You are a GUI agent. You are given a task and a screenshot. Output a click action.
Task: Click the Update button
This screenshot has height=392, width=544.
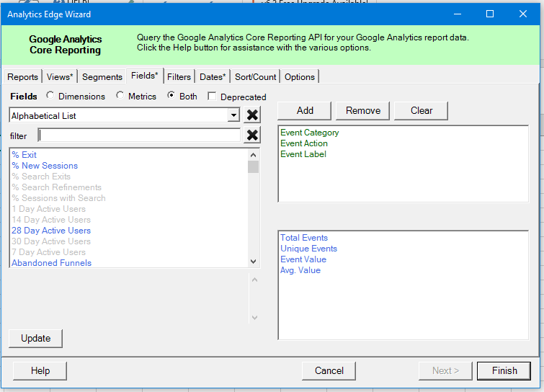click(x=36, y=338)
